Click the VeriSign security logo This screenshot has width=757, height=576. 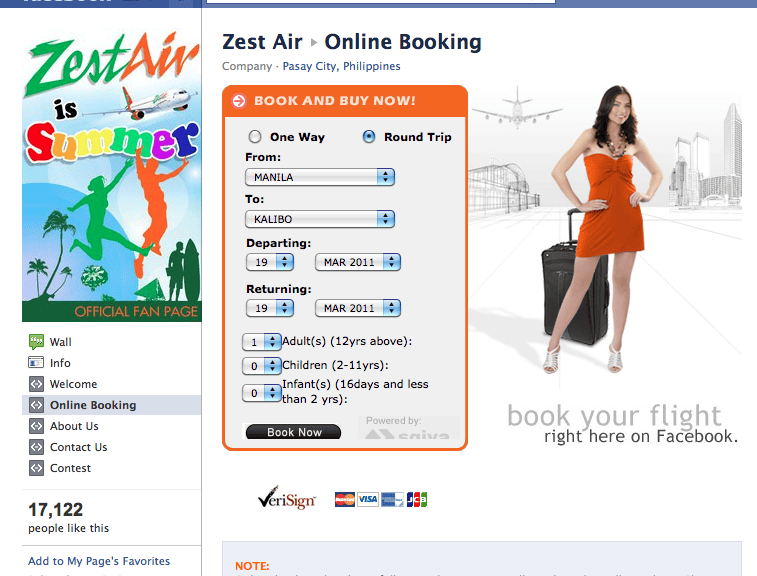[287, 498]
